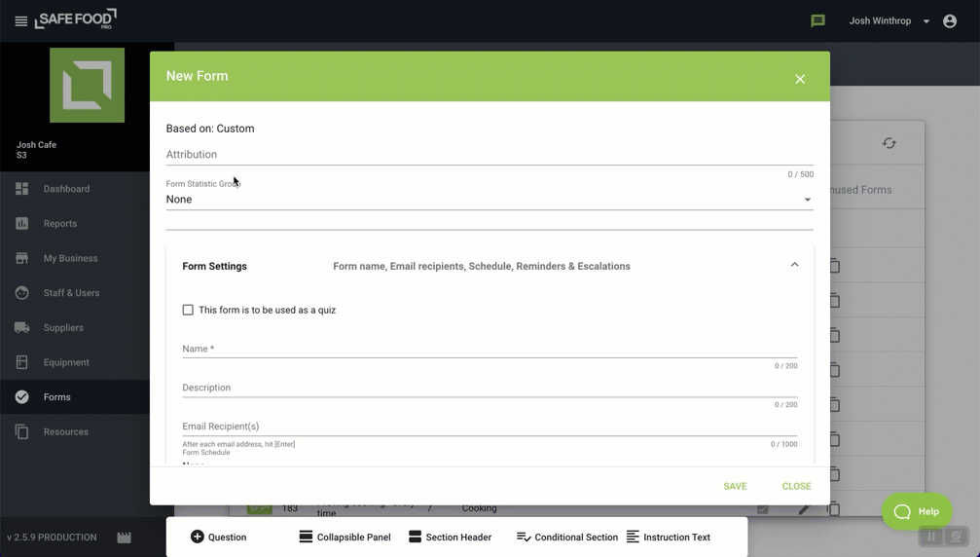Click the Resources copy icon

click(21, 431)
